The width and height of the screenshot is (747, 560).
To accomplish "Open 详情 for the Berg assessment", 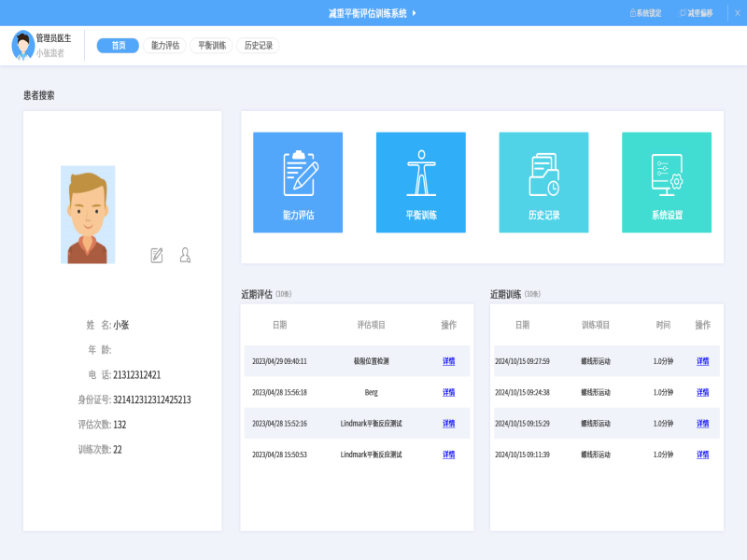I will click(x=448, y=393).
